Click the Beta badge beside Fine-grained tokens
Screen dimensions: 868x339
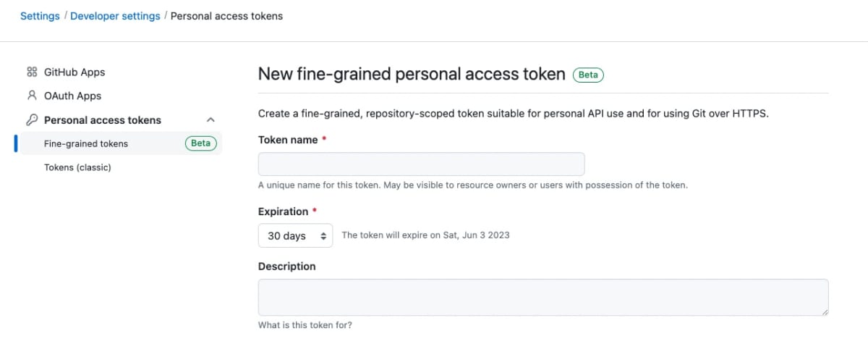click(x=200, y=143)
